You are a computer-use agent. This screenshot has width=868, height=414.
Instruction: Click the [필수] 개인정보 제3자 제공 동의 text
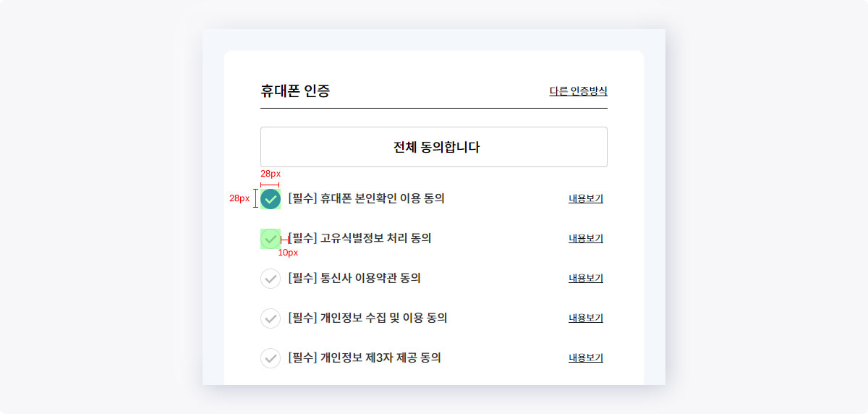[365, 358]
